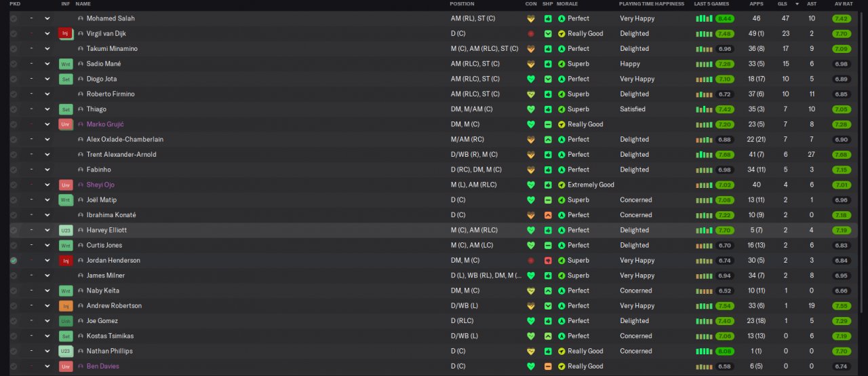Viewport: 868px width, 376px height.
Task: Click the person icon before James Milner
Action: (x=81, y=276)
